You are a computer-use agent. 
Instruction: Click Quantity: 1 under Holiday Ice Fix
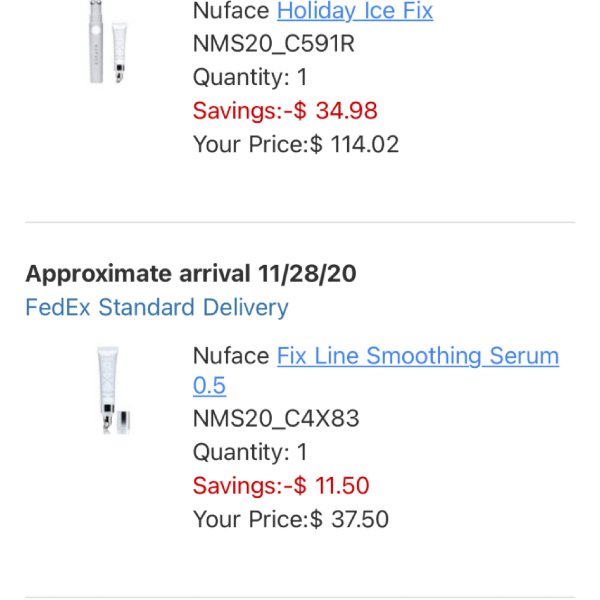coord(250,77)
